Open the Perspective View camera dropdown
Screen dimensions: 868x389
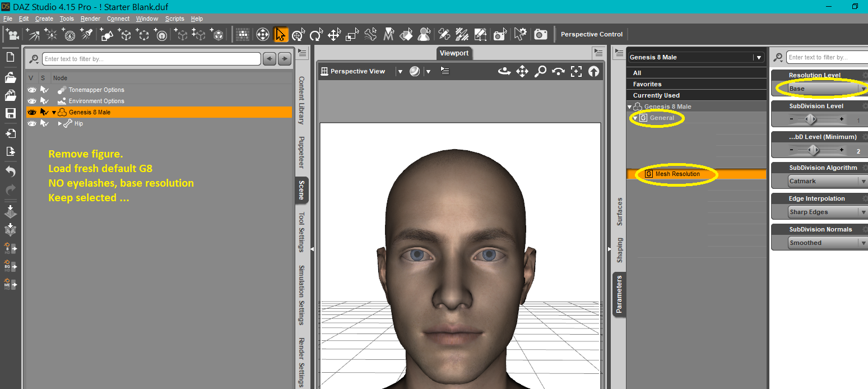coord(400,71)
